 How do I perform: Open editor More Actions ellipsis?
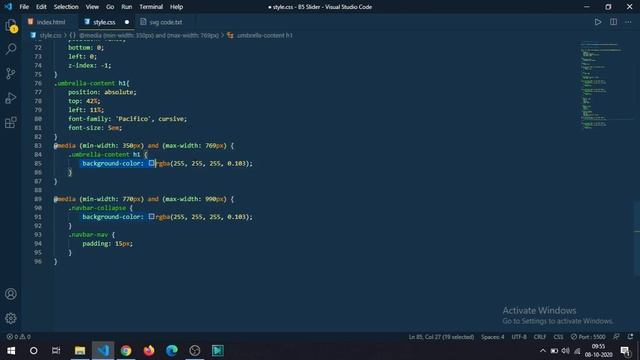pyautogui.click(x=628, y=22)
